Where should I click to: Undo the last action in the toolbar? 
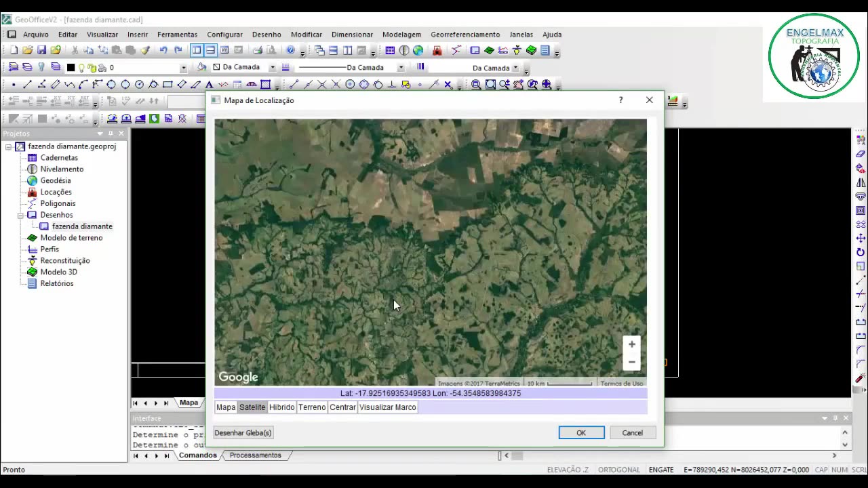pyautogui.click(x=163, y=50)
